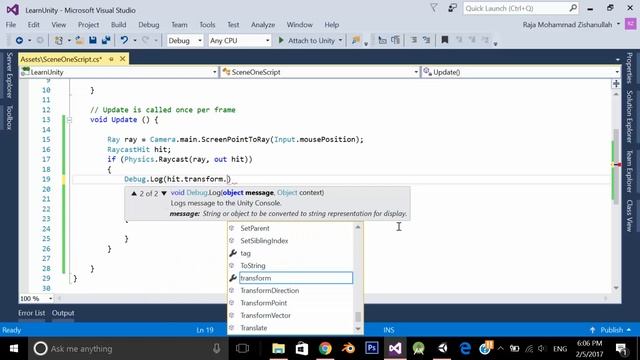This screenshot has height=360, width=640.
Task: Close the SceneOneScript.cs tab
Action: [x=122, y=59]
